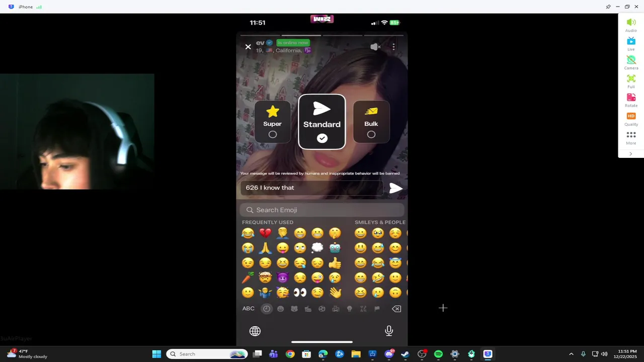644x362 pixels.
Task: Send the message with the arrow button
Action: [x=396, y=188]
